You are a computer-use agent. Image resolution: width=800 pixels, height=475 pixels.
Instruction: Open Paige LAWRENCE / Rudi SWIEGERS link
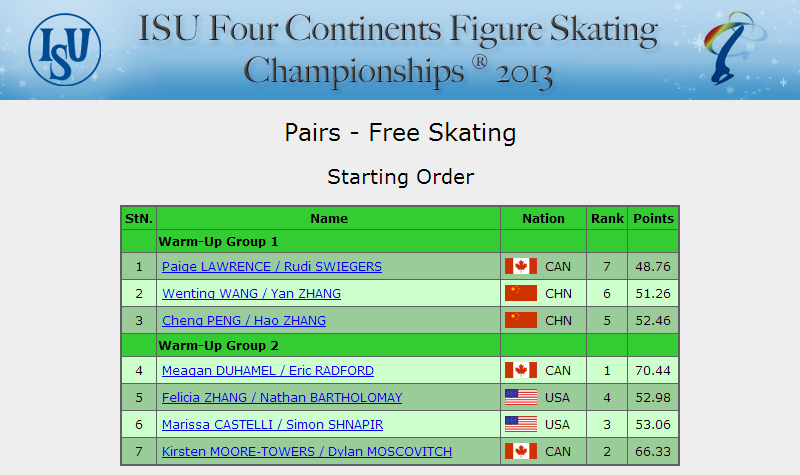pyautogui.click(x=271, y=267)
